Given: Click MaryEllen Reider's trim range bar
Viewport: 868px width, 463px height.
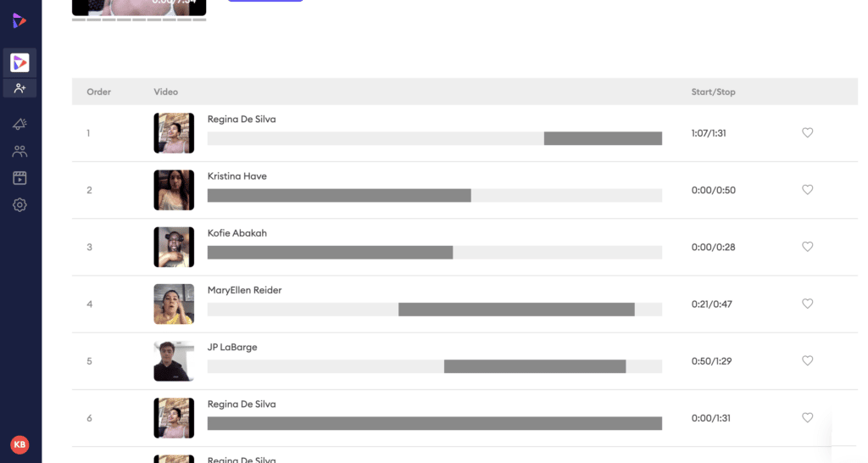Looking at the screenshot, I should tap(435, 310).
